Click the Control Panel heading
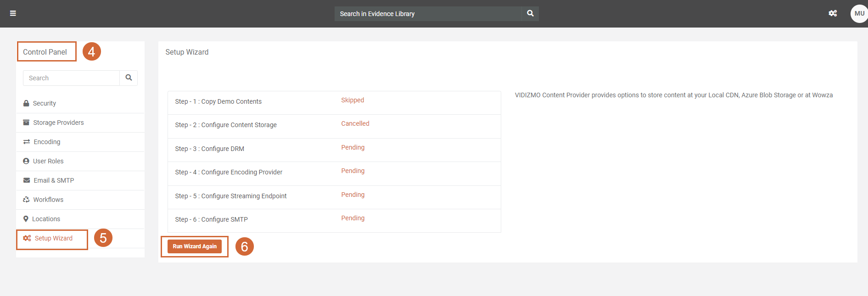Viewport: 868px width, 296px height. coord(45,52)
